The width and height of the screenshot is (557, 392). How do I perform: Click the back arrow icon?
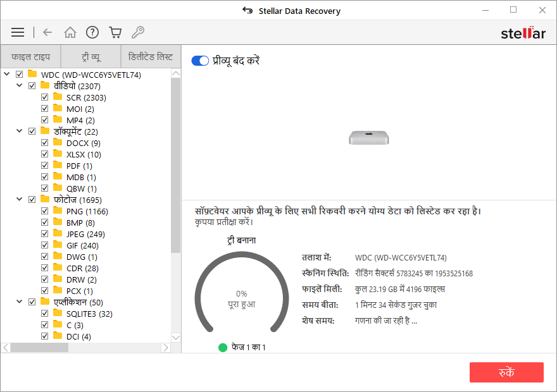pos(47,32)
